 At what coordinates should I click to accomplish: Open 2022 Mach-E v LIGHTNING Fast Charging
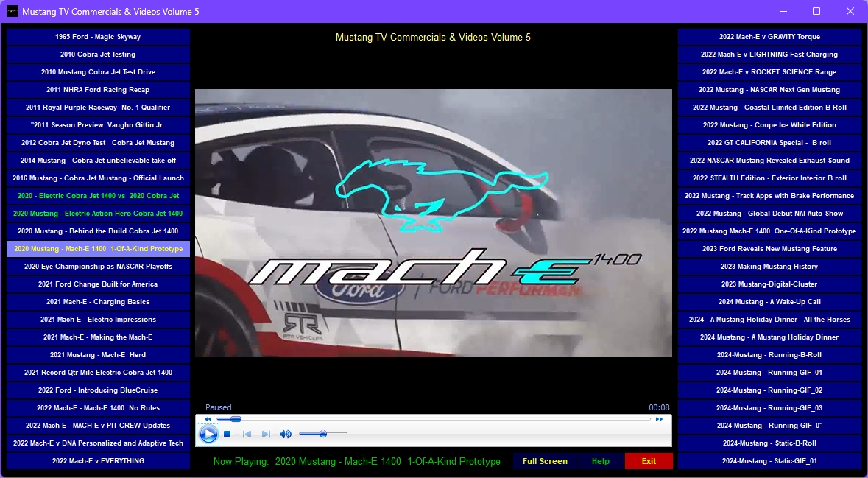tap(769, 55)
